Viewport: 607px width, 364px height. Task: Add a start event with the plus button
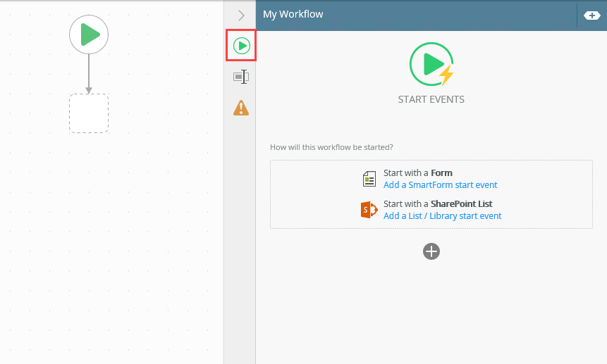431,251
